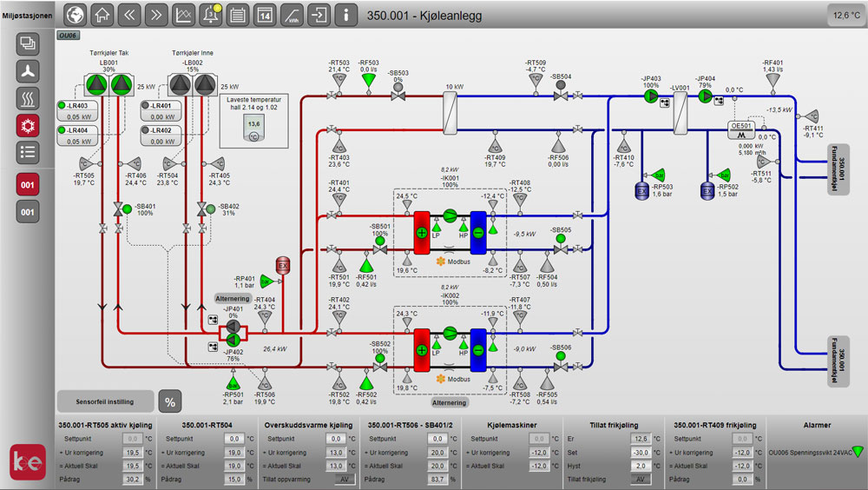This screenshot has height=490, width=868.
Task: Edit Kjølemaskiner Settpunkt field
Action: coord(539,439)
